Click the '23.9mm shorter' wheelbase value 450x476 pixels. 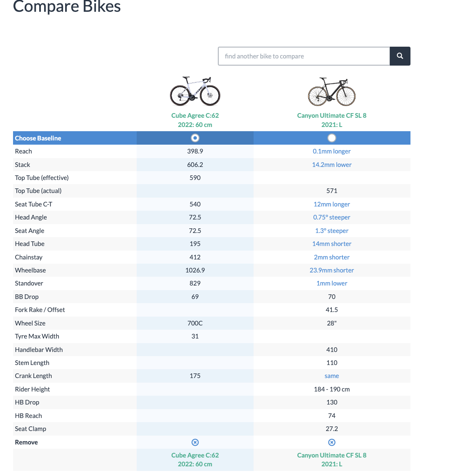331,270
